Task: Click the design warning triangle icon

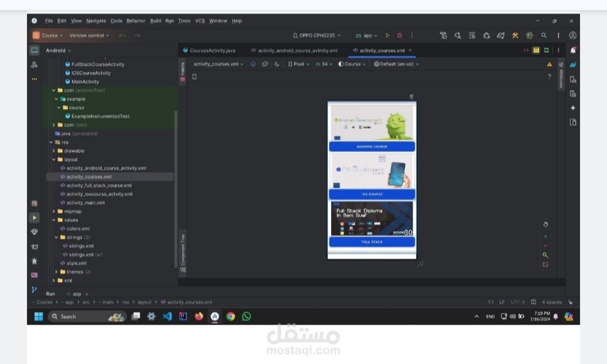Action: tap(549, 64)
